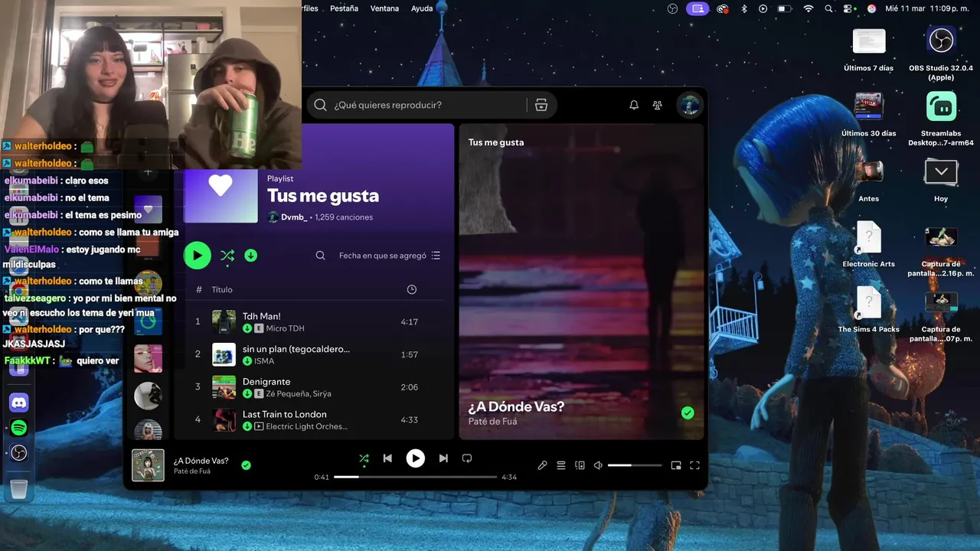The width and height of the screenshot is (980, 551).
Task: Open the Ayuda menu
Action: point(422,8)
